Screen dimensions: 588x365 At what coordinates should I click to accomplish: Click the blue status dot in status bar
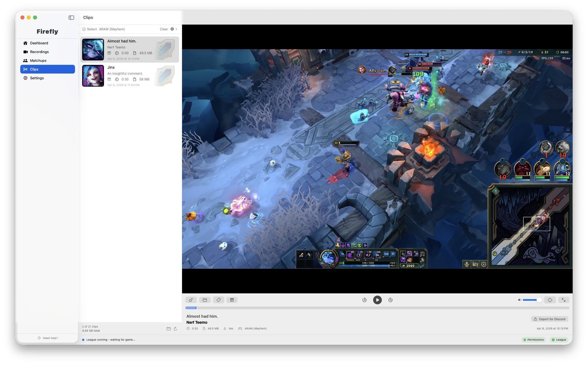(x=83, y=340)
